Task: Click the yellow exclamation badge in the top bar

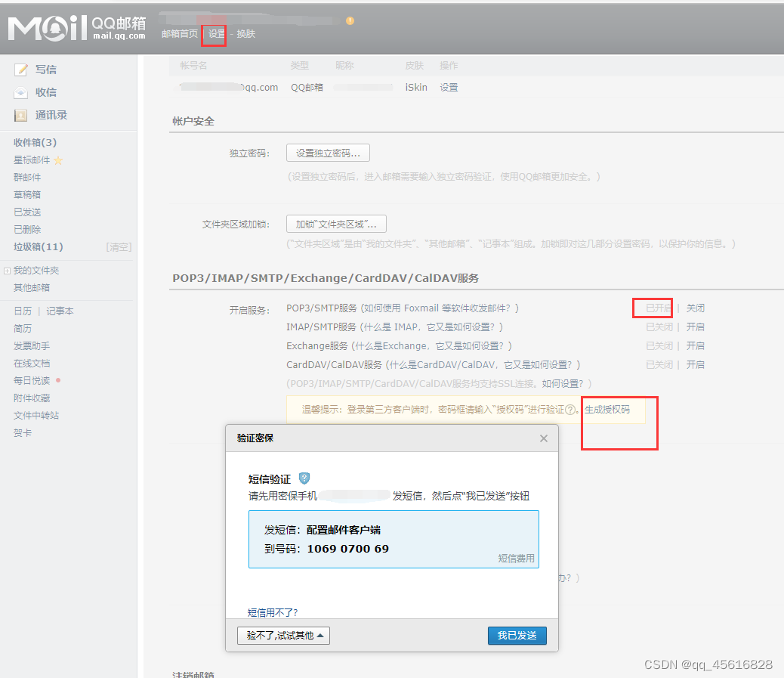Action: pyautogui.click(x=349, y=22)
